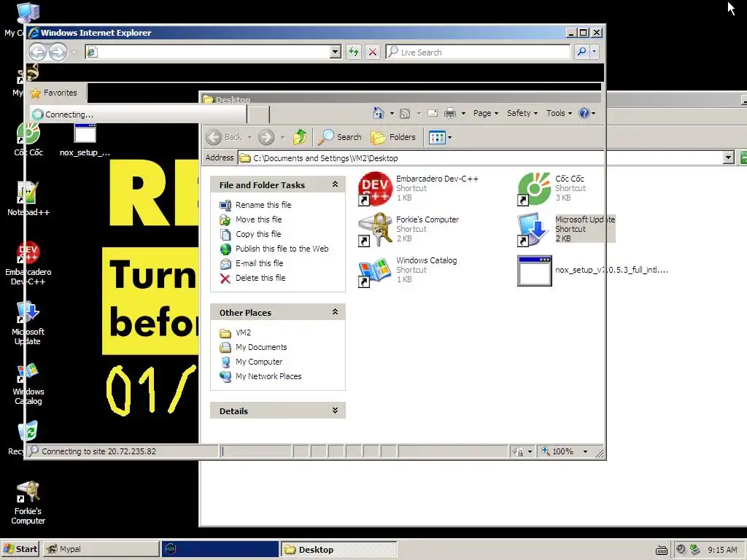747x560 pixels.
Task: Toggle the Folders pane button
Action: pos(393,137)
